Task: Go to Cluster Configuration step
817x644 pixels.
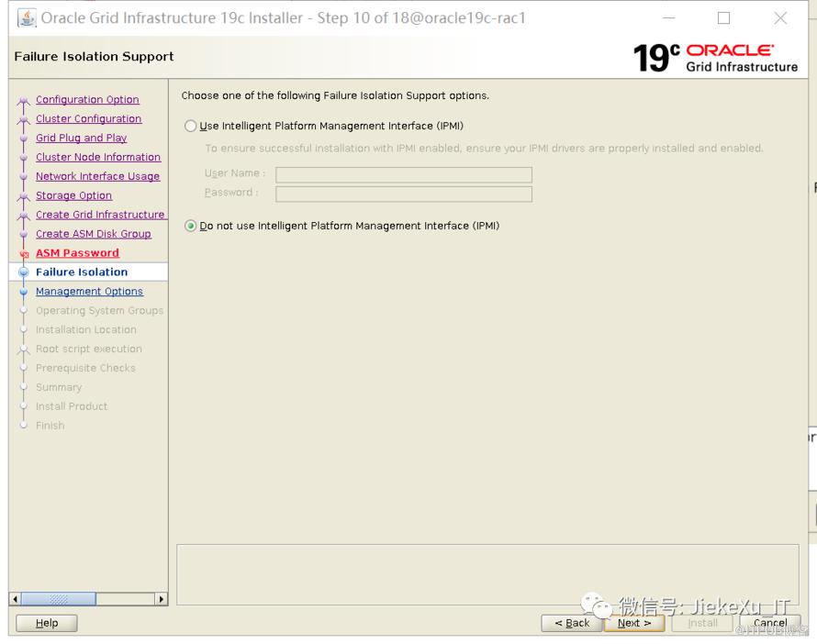Action: (x=88, y=119)
